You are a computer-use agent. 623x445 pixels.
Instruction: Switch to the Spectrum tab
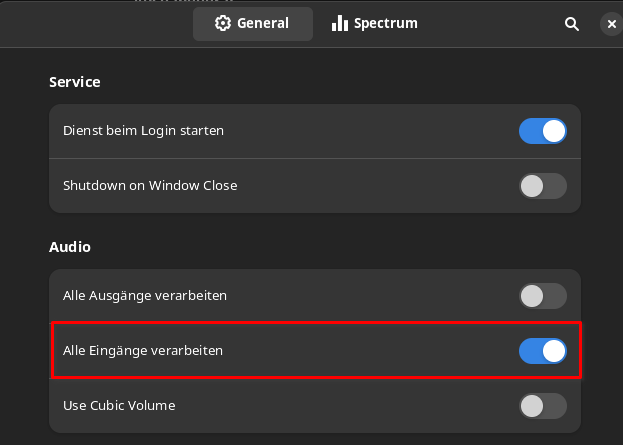pyautogui.click(x=374, y=23)
